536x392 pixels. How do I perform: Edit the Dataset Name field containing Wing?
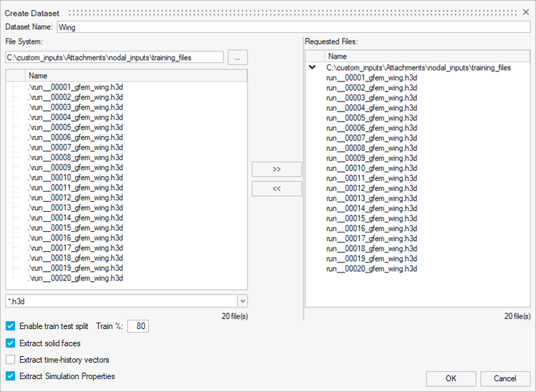click(293, 27)
